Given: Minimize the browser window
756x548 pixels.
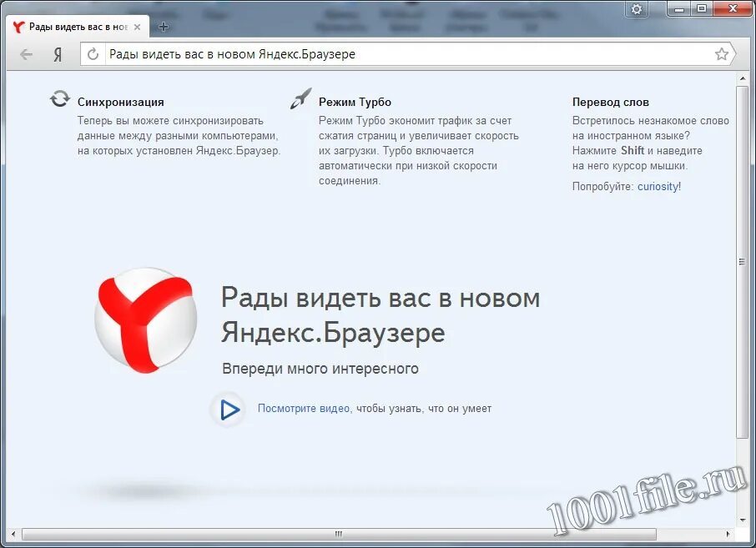Looking at the screenshot, I should pyautogui.click(x=679, y=8).
